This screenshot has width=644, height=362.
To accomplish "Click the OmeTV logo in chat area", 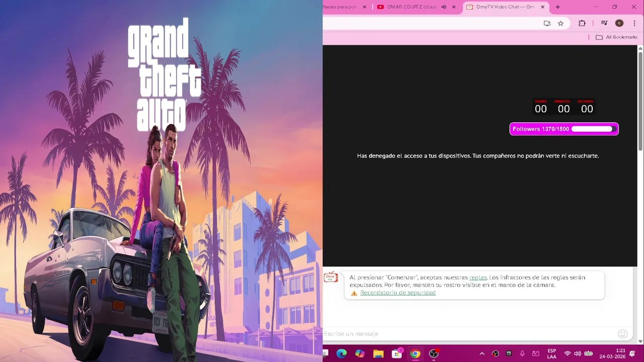I will pyautogui.click(x=331, y=278).
